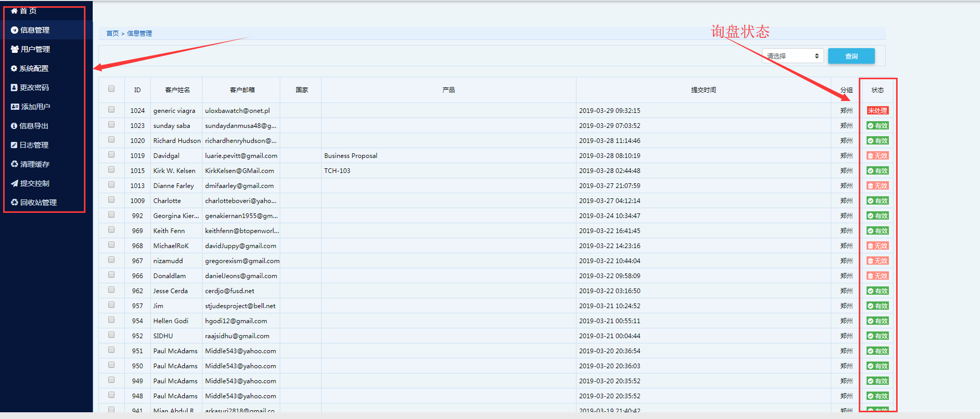Click the 有效 status badge for Jesse Cerda

coord(878,291)
